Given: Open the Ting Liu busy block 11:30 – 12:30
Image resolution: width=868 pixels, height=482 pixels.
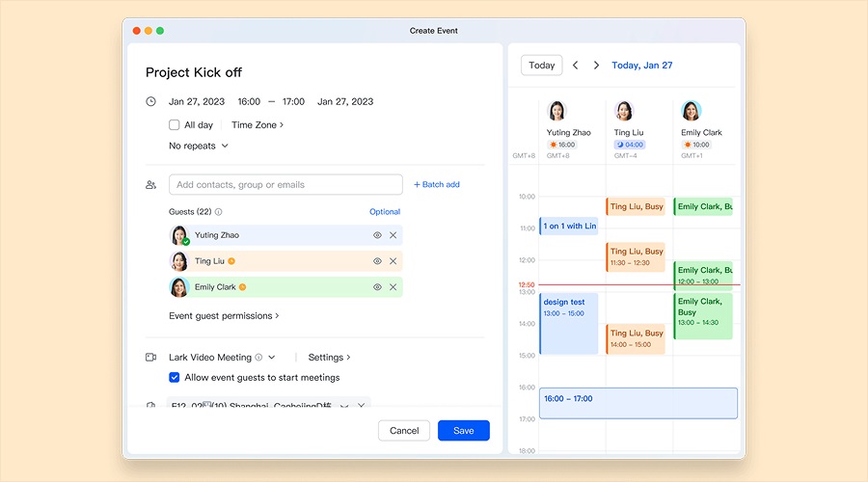Looking at the screenshot, I should (x=636, y=257).
